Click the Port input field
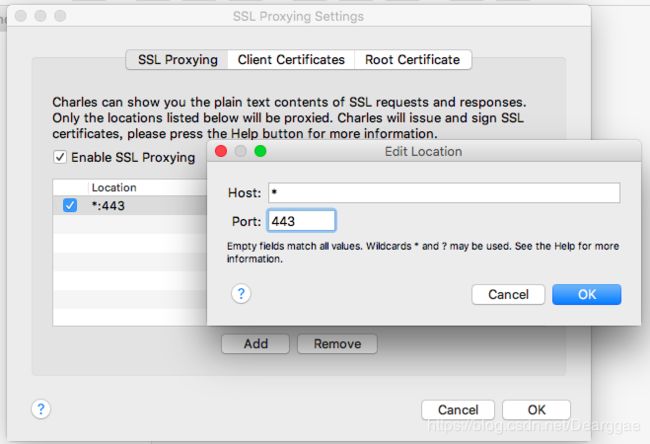This screenshot has height=444, width=650. (301, 221)
